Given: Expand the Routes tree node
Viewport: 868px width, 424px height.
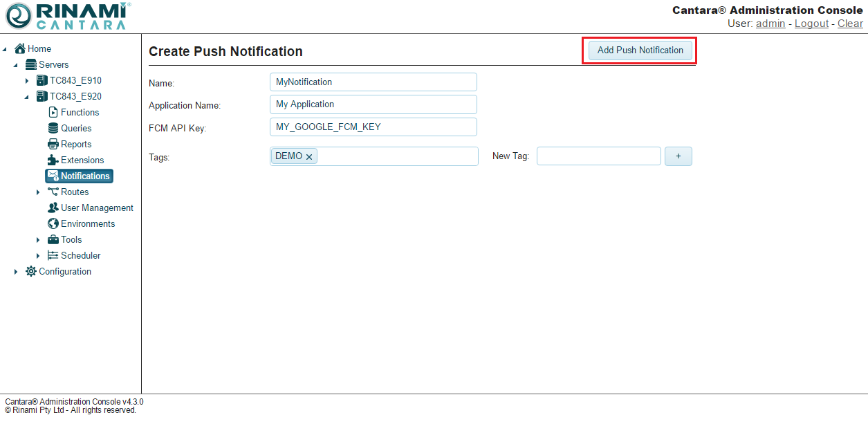Looking at the screenshot, I should click(38, 192).
